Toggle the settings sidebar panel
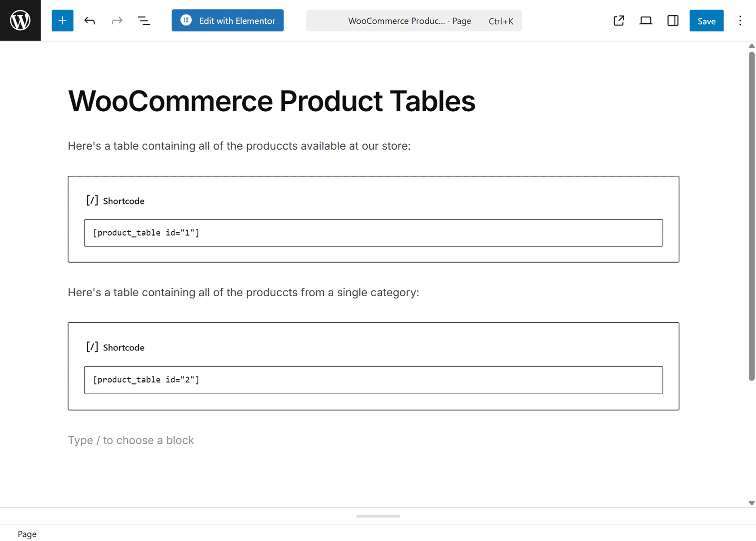Image resolution: width=756 pixels, height=541 pixels. [x=673, y=21]
